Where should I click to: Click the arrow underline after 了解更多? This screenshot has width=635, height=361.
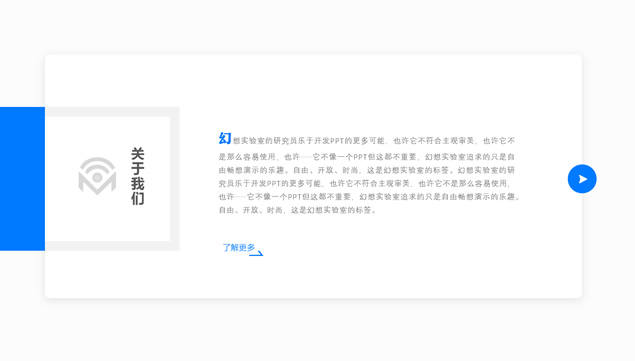point(256,254)
